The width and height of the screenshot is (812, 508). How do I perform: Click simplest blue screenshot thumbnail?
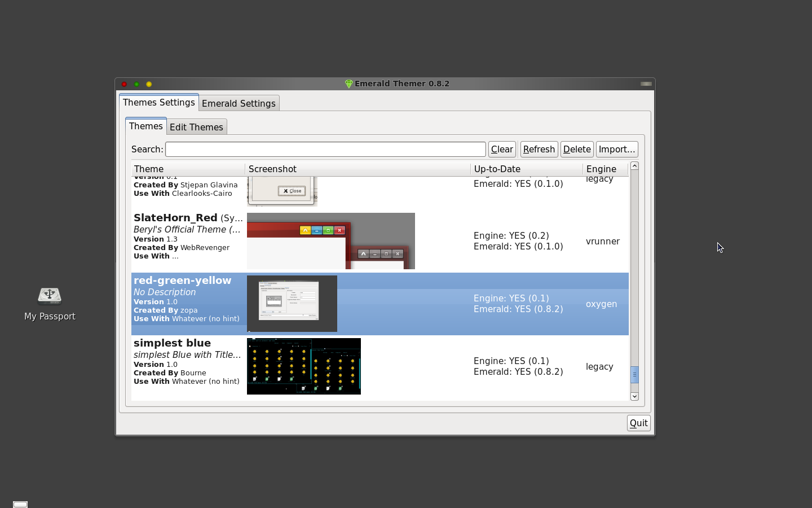(304, 366)
